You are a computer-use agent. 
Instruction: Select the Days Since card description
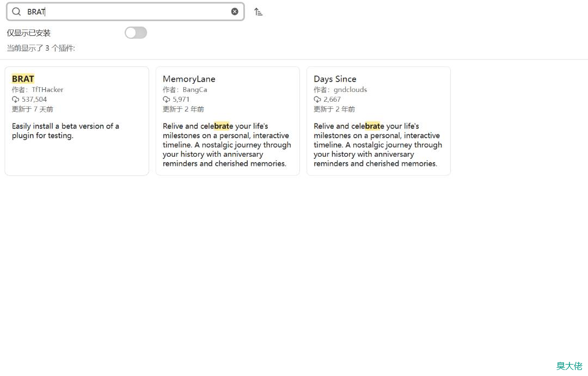pos(378,145)
